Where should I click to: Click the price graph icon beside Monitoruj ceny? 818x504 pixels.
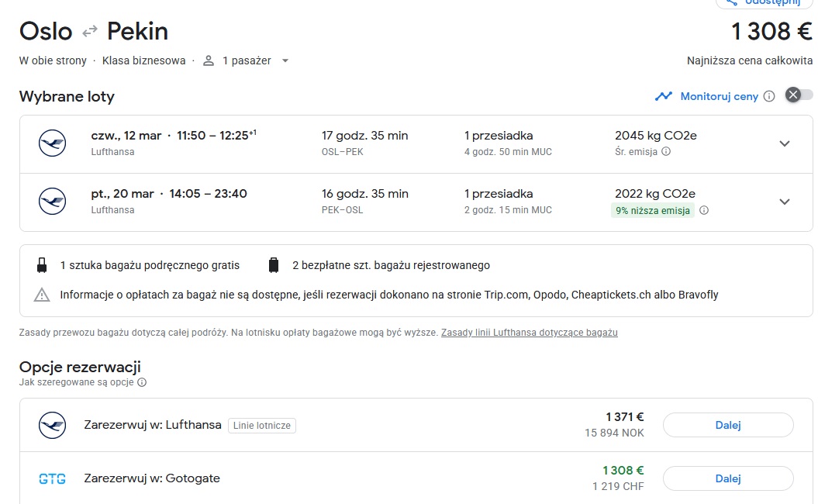(x=664, y=96)
